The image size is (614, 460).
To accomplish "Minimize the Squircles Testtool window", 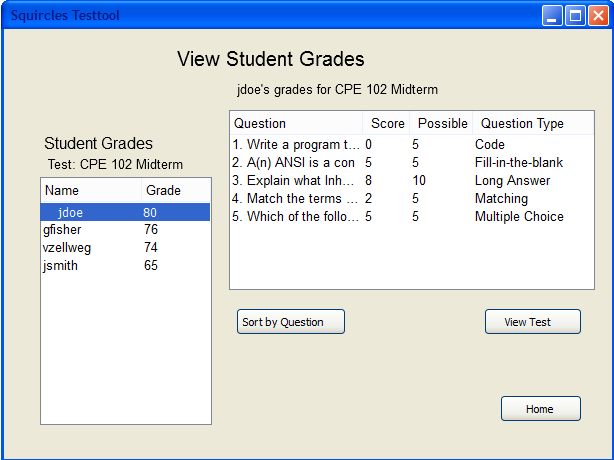I will click(x=553, y=15).
